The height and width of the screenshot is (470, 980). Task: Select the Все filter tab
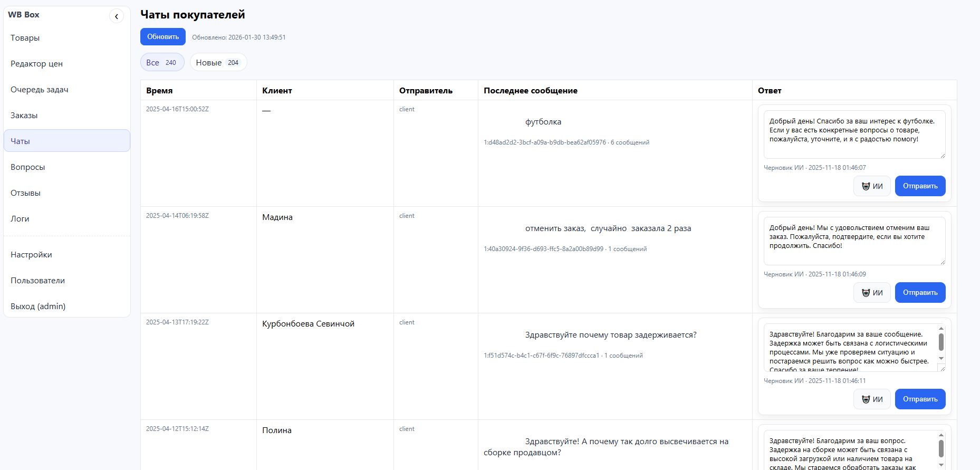(162, 62)
